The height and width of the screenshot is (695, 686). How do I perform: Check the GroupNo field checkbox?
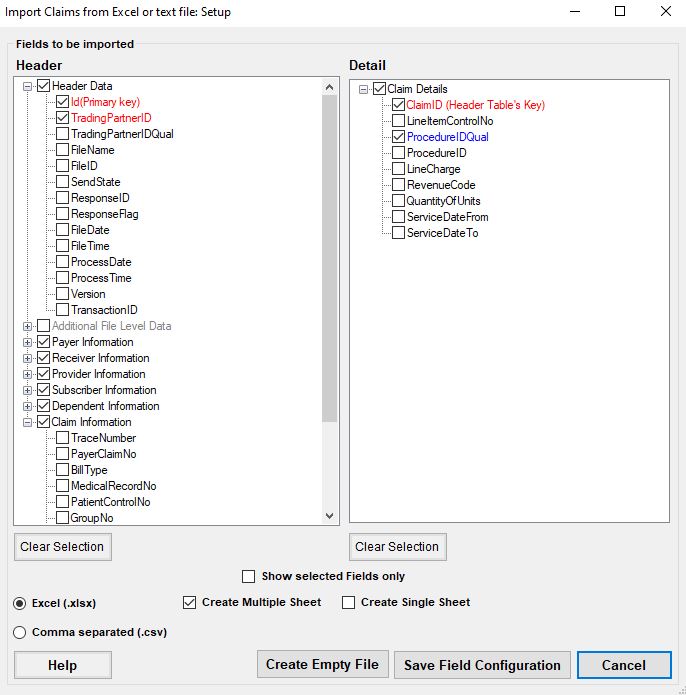coord(62,517)
